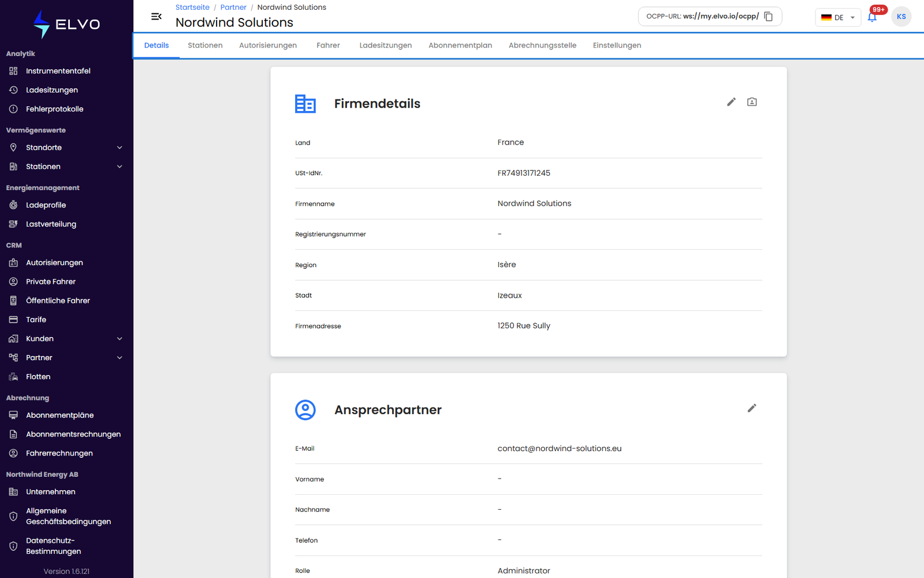Expand the Partner sidebar chevron
This screenshot has width=924, height=578.
(120, 358)
